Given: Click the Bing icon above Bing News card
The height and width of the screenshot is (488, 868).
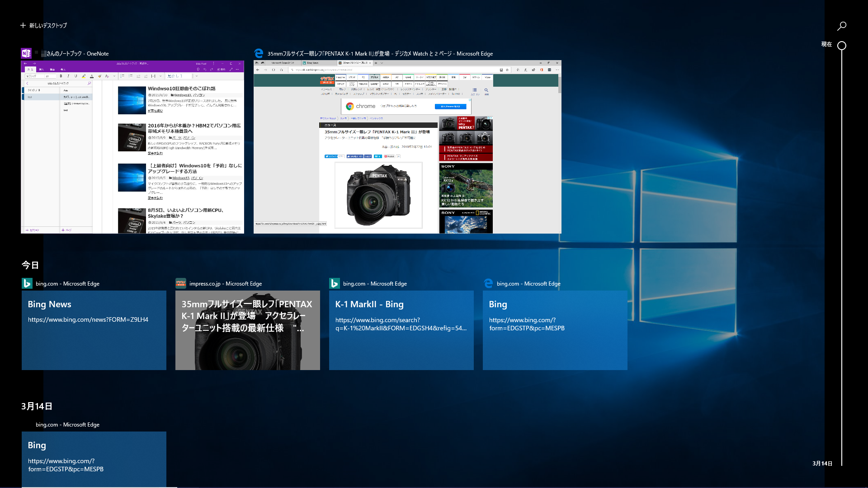Looking at the screenshot, I should 27,283.
